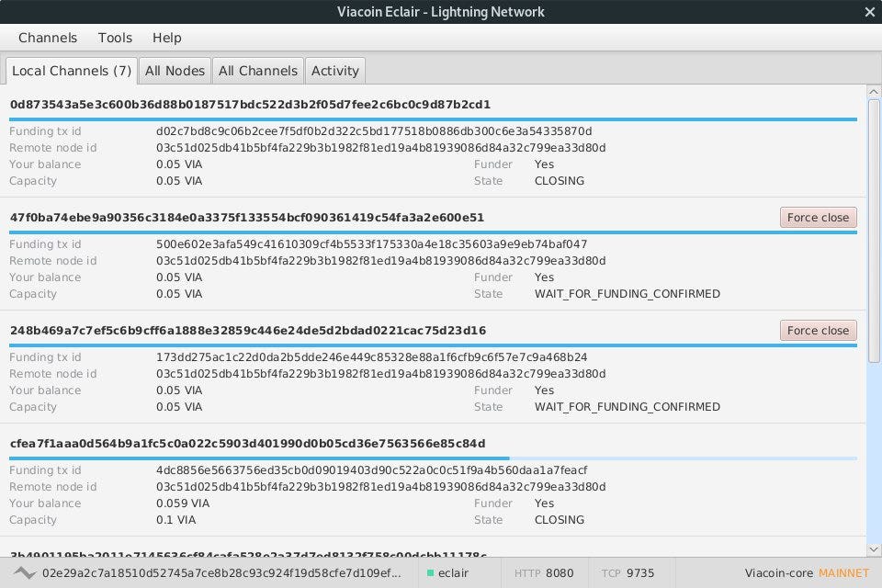Screen dimensions: 882x588
Task: Open the Help menu
Action: [x=166, y=38]
